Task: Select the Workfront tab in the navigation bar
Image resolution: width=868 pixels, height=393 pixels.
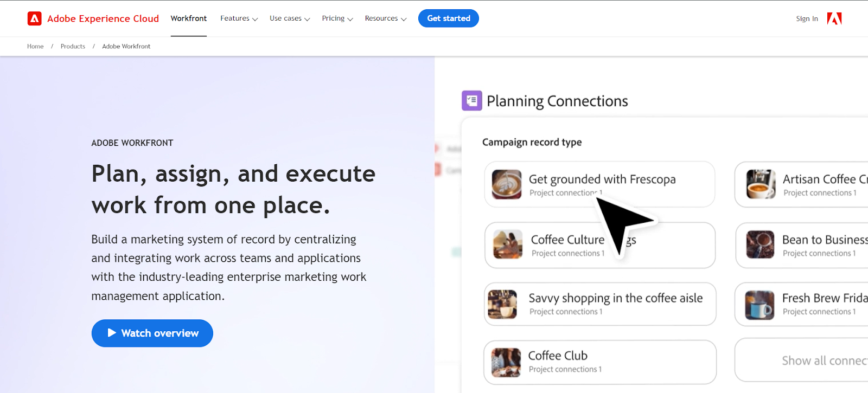Action: tap(189, 18)
